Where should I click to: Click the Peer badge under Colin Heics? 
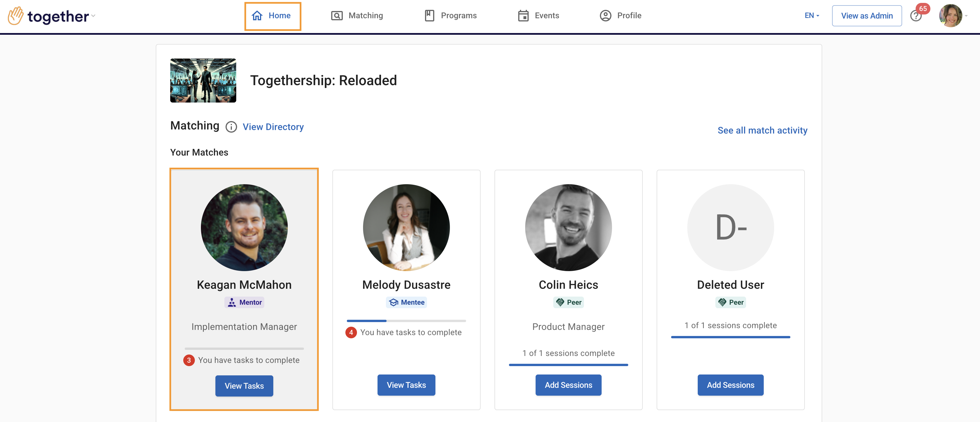coord(568,302)
